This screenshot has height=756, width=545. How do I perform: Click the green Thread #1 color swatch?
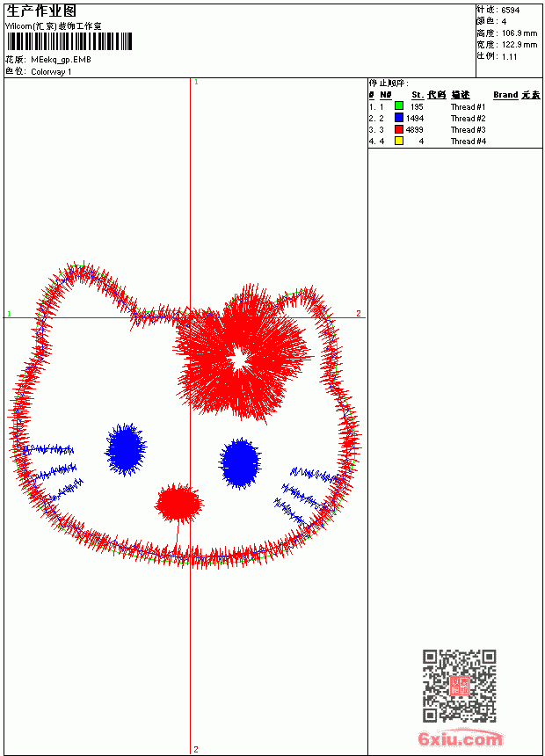coord(399,106)
